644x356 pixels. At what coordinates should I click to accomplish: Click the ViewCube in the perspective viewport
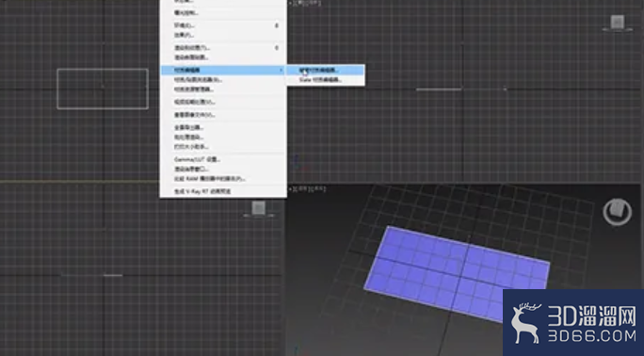pyautogui.click(x=618, y=212)
